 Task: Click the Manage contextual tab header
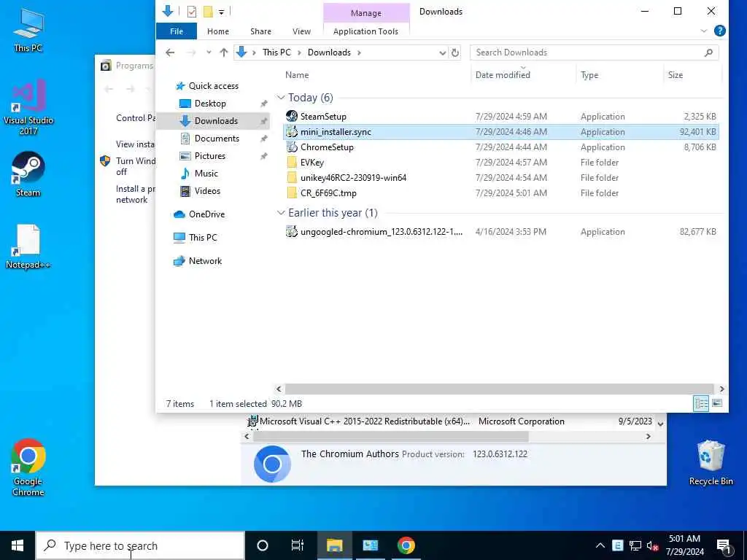pyautogui.click(x=365, y=13)
